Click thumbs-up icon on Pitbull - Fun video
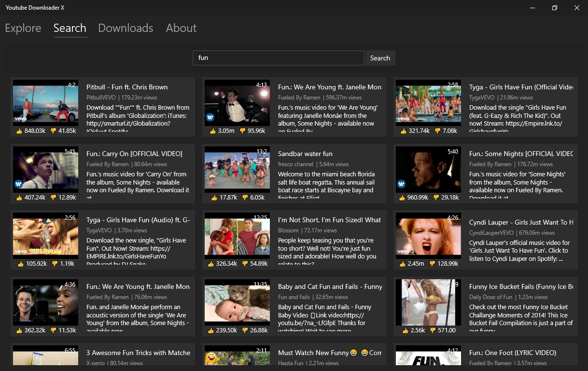The image size is (588, 371). coord(19,131)
